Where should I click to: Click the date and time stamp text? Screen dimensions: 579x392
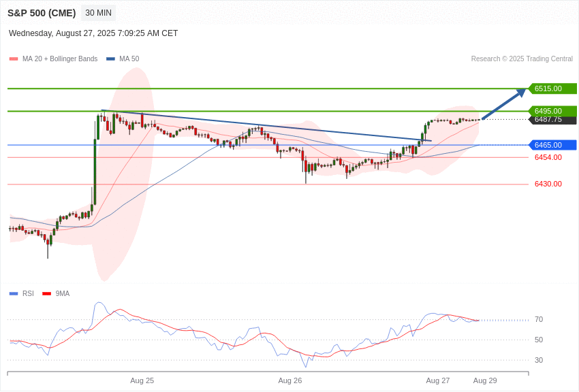[93, 33]
